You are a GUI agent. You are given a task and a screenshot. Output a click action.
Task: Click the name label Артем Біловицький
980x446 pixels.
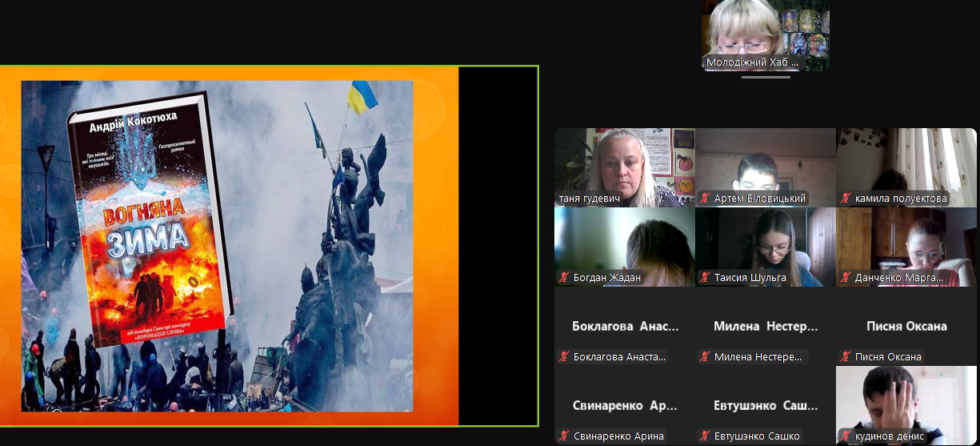[x=760, y=199]
